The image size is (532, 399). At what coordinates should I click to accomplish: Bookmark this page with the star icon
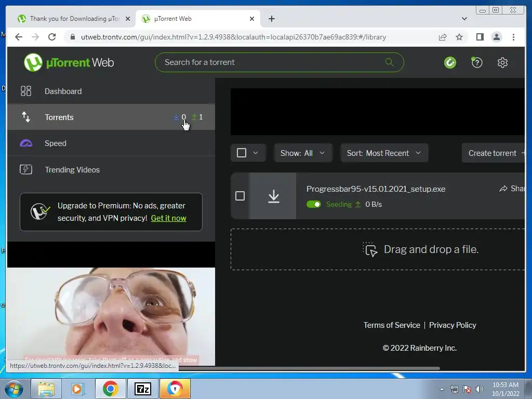click(459, 37)
